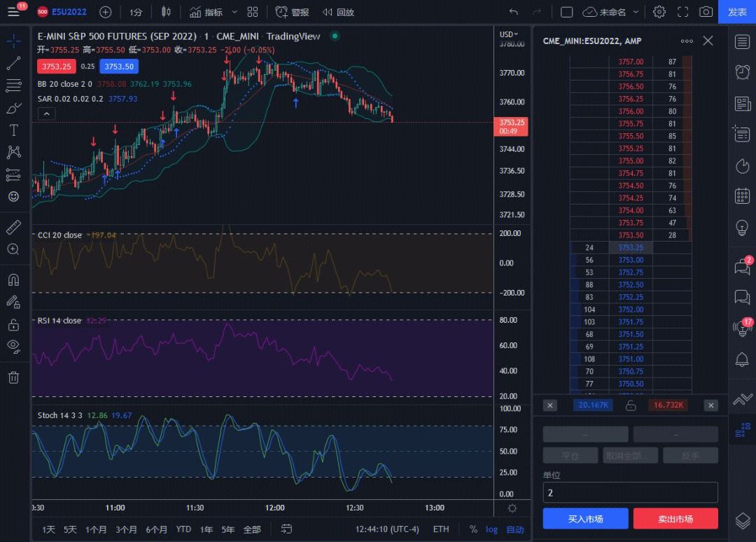Expand the indicators favorites dropdown arrow
756x542 pixels.
tap(234, 12)
